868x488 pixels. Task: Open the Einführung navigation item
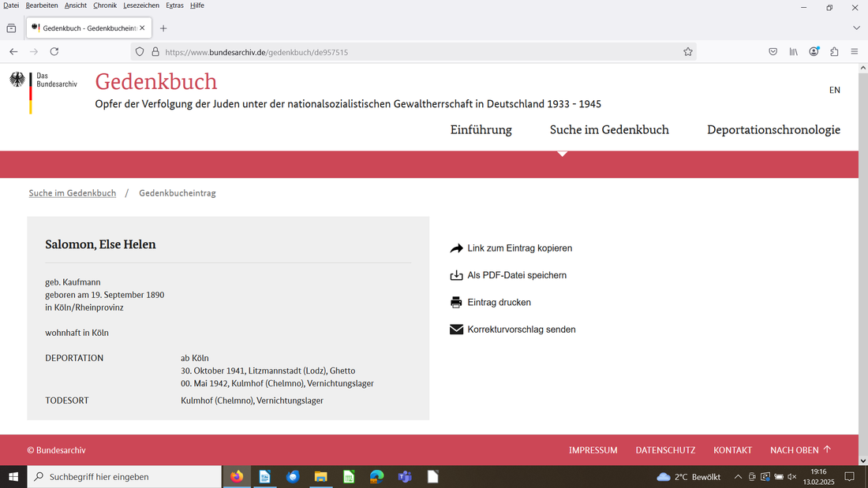pos(481,130)
